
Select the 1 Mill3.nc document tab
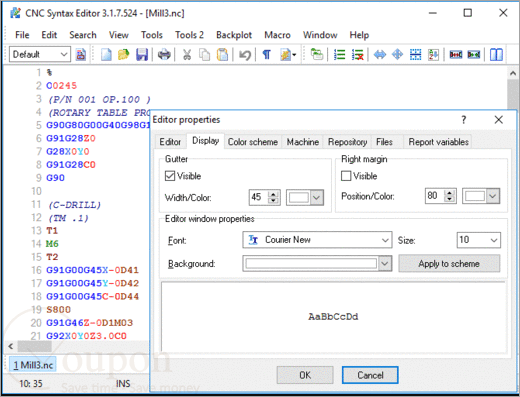tap(33, 365)
